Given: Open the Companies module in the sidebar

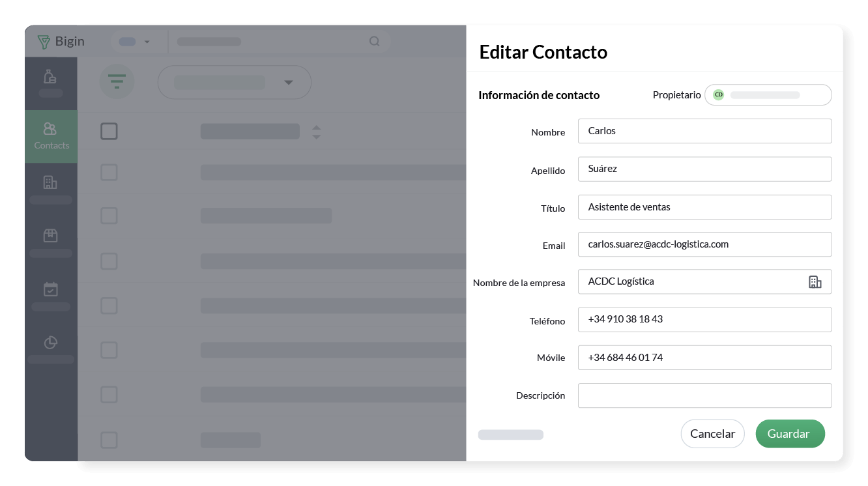Looking at the screenshot, I should click(51, 182).
